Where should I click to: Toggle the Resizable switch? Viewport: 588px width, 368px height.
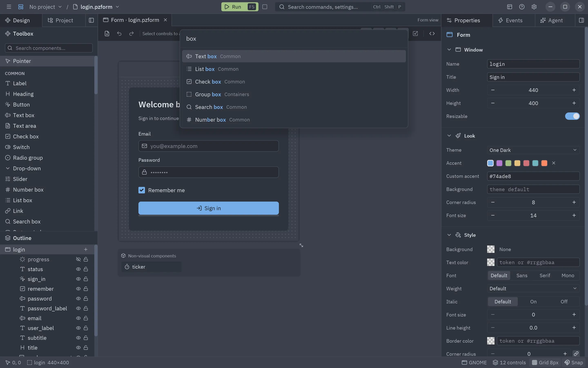572,116
